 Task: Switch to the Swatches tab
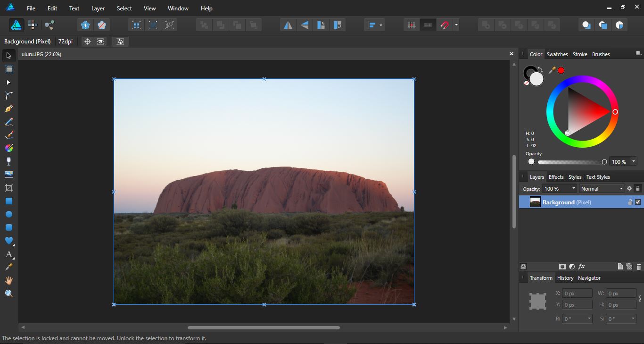(557, 54)
